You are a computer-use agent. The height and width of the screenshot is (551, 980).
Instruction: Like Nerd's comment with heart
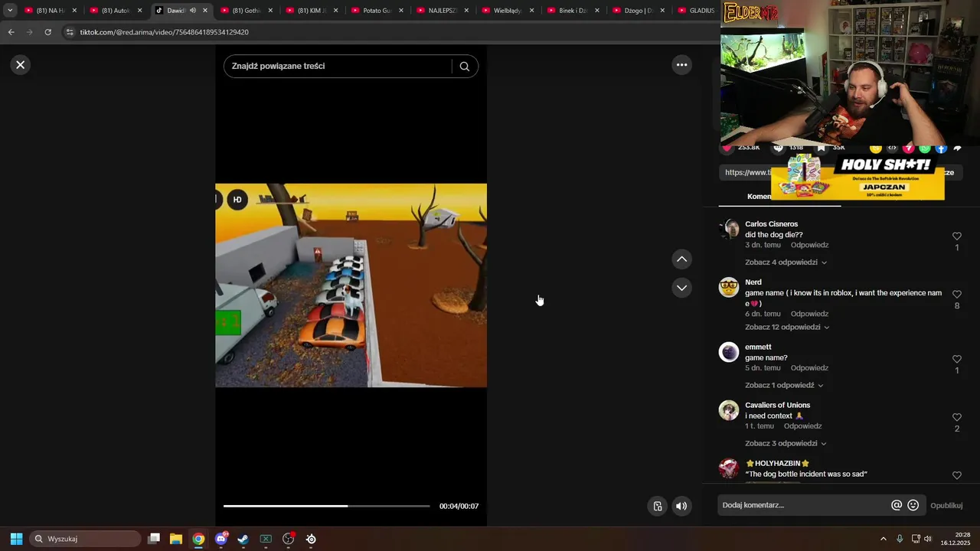[x=957, y=295]
